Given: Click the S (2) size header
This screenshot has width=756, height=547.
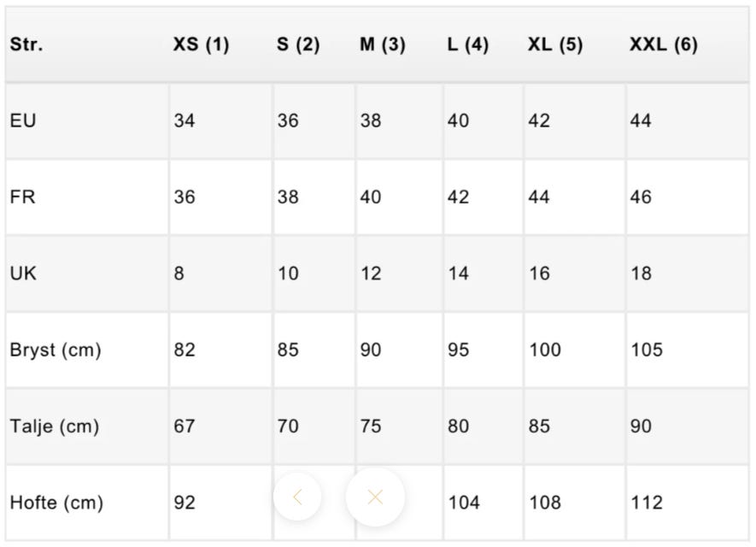Looking at the screenshot, I should [298, 45].
